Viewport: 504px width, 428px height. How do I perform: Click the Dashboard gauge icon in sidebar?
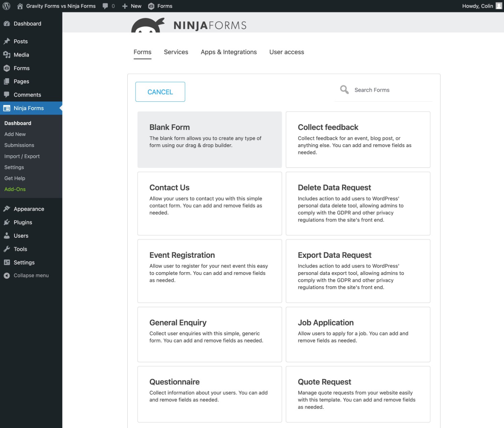click(7, 23)
